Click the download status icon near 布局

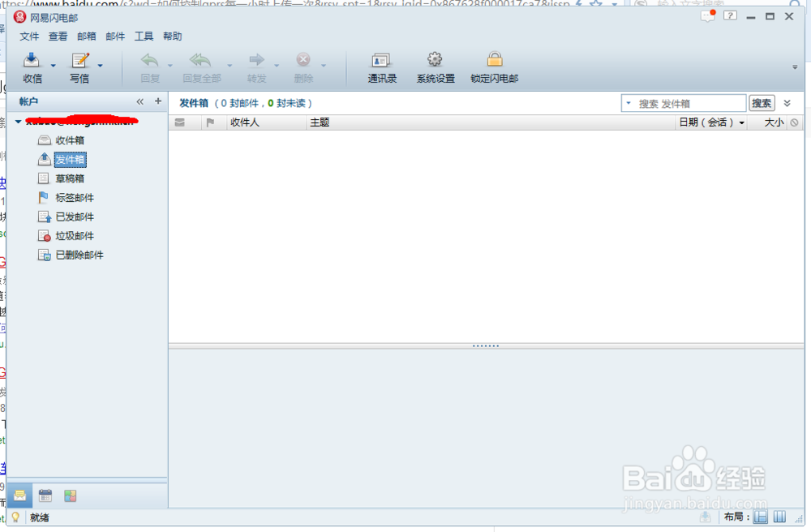point(705,517)
